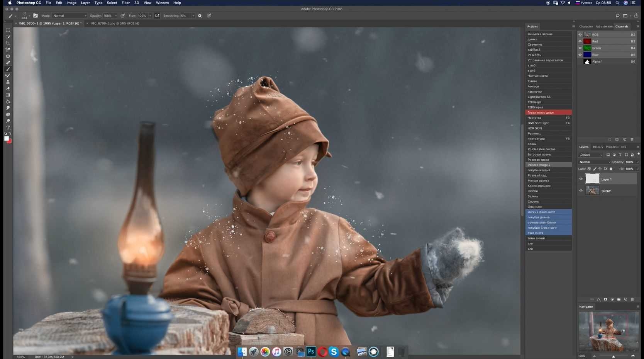Select the Horizontal Type tool
The image size is (644, 359).
(x=8, y=128)
